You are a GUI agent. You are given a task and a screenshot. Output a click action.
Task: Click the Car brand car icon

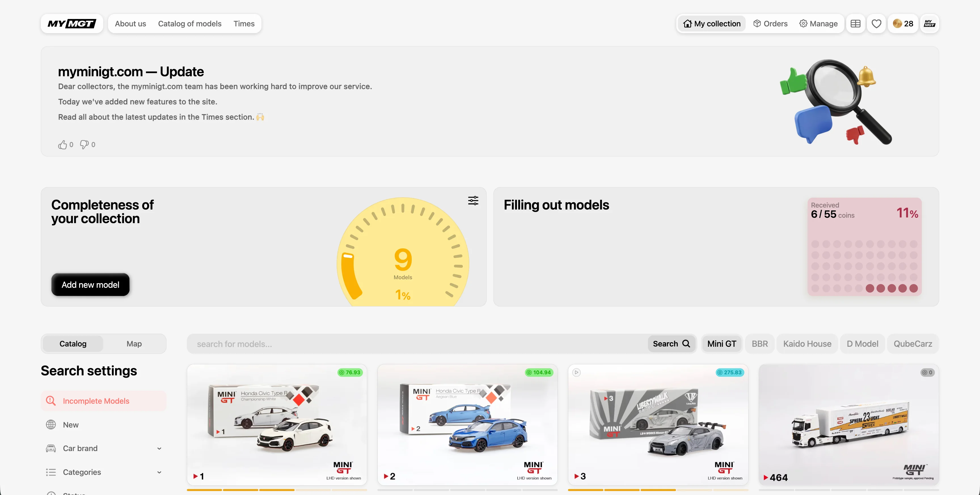(50, 448)
